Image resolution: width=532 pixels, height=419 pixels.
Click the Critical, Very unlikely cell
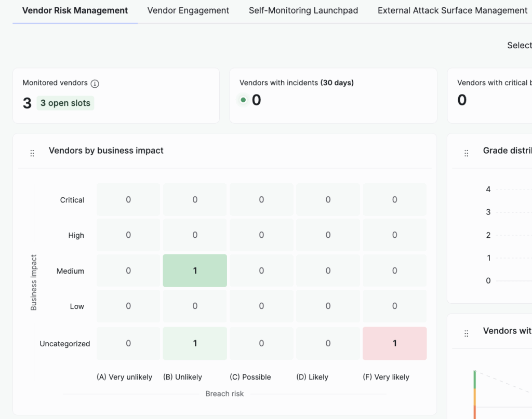coord(128,199)
